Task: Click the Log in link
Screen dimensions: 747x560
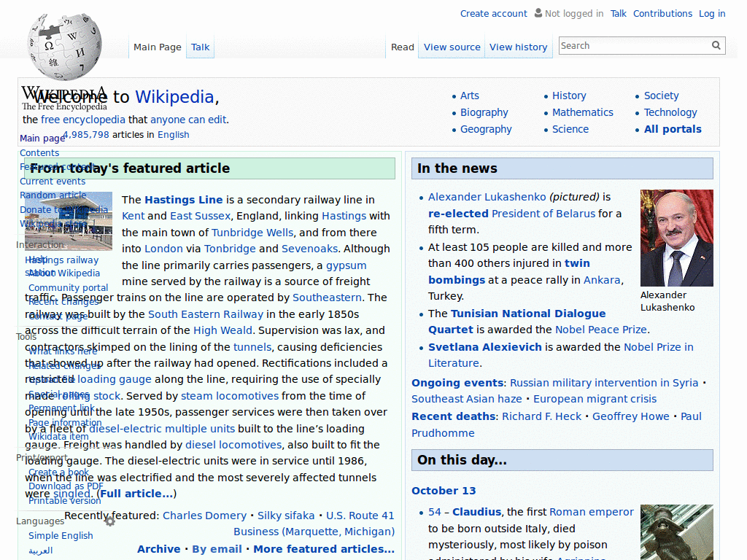Action: click(712, 13)
